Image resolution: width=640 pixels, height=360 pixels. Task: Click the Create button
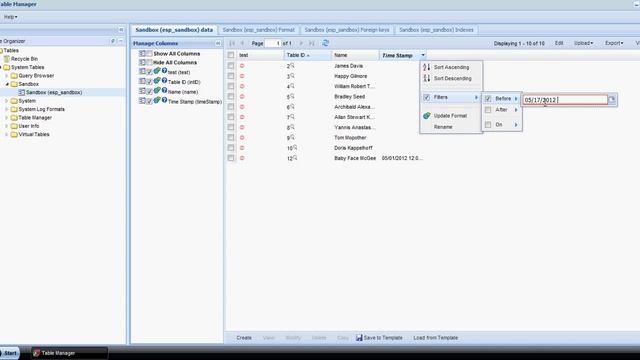[x=244, y=338]
